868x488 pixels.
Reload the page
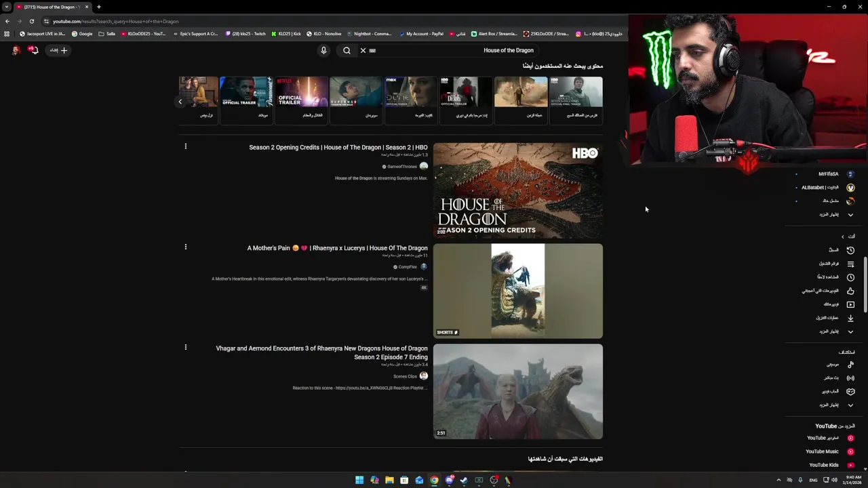tap(31, 21)
